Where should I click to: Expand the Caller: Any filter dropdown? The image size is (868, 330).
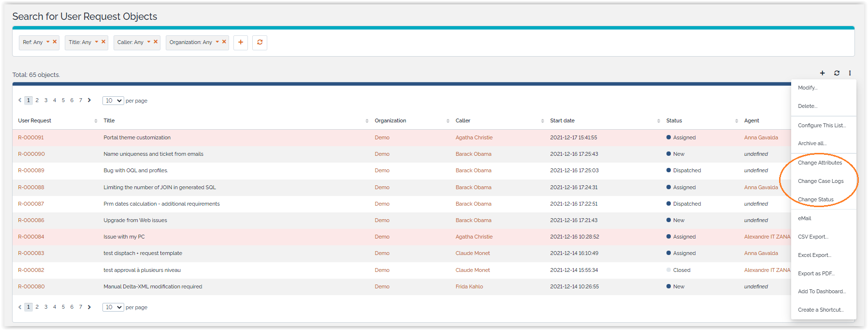point(149,42)
